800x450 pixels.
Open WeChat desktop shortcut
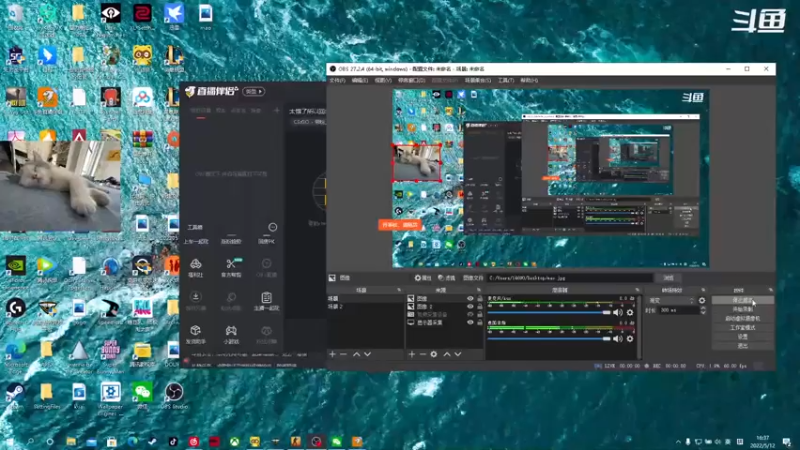(x=142, y=395)
